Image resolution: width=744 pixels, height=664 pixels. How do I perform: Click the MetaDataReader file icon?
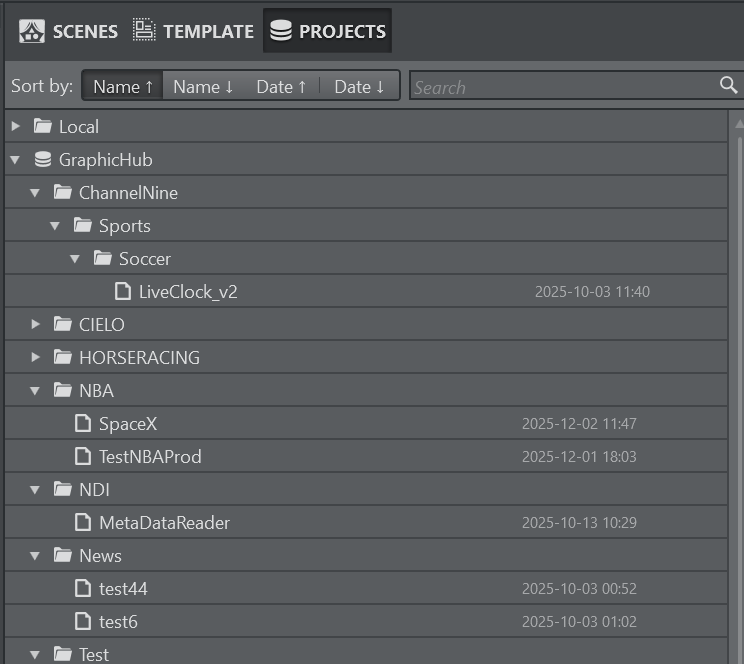click(x=83, y=523)
